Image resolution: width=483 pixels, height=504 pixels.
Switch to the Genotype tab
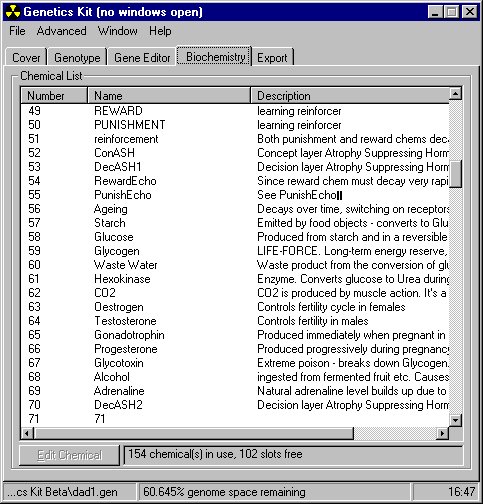point(77,58)
